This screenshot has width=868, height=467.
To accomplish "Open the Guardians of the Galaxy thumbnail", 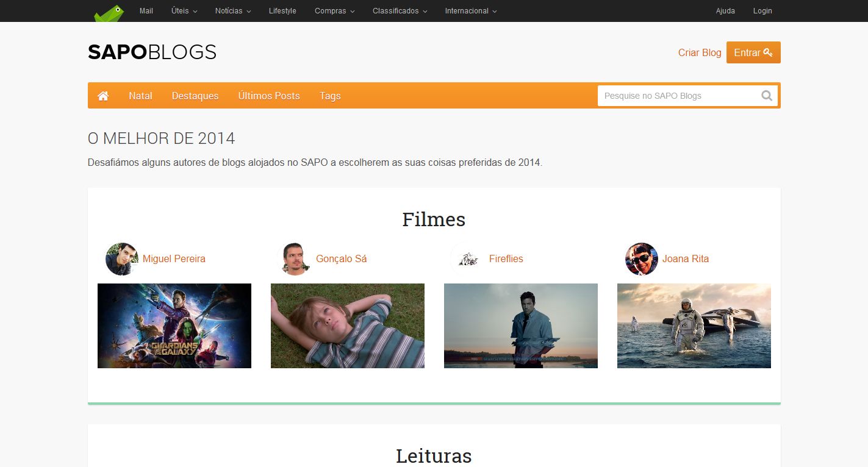I will pos(174,326).
